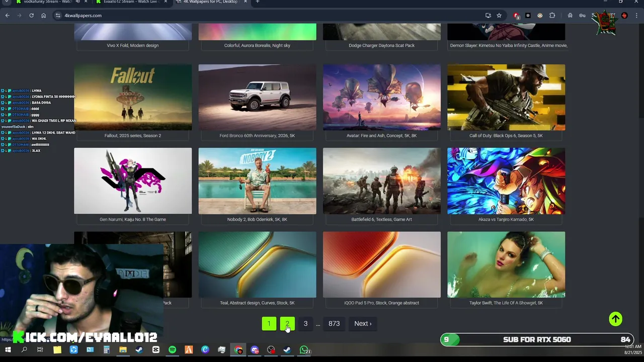Click 'Battlefield 6, Textless, Game Art' caption
The image size is (644, 362).
click(381, 219)
